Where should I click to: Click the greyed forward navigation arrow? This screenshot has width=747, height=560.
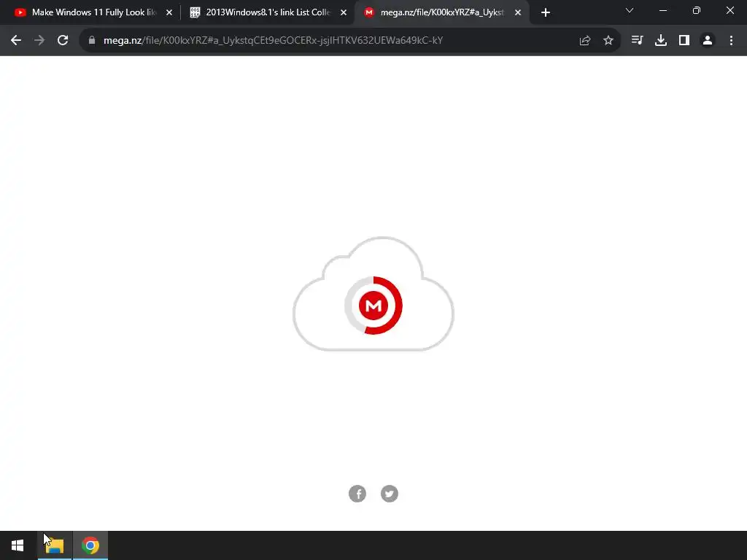(x=39, y=41)
